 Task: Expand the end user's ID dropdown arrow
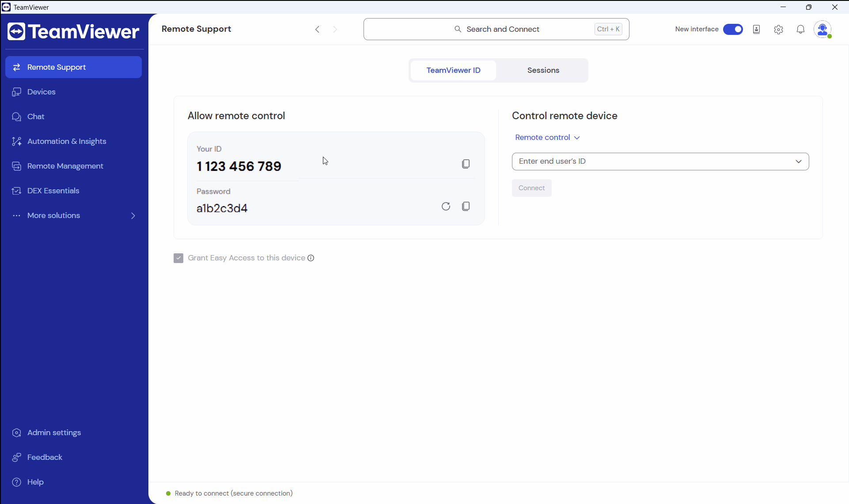point(799,162)
